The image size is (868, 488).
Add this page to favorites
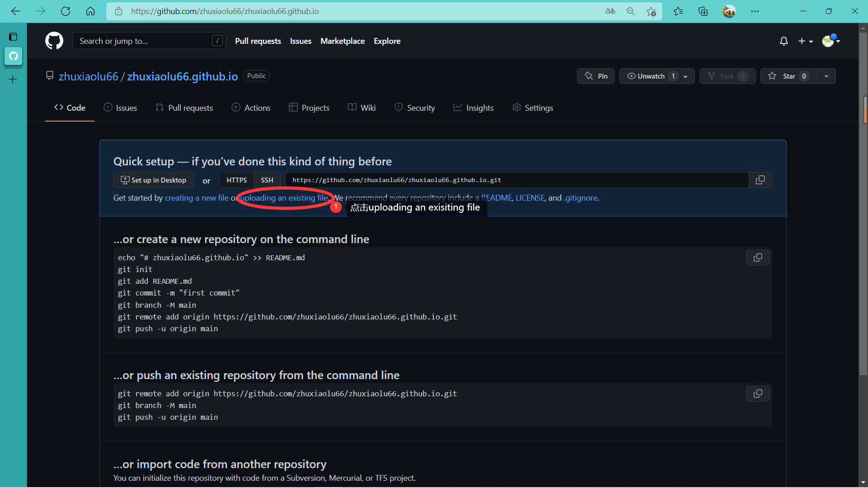coord(651,11)
